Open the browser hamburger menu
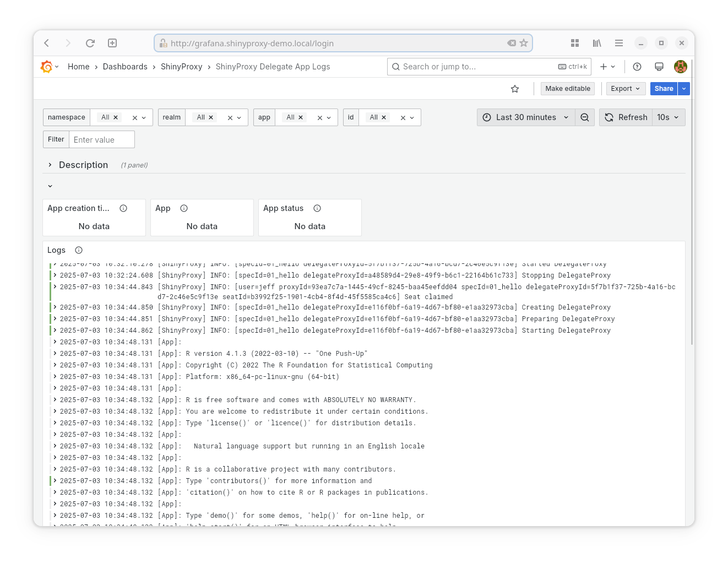Image resolution: width=728 pixels, height=563 pixels. tap(619, 43)
